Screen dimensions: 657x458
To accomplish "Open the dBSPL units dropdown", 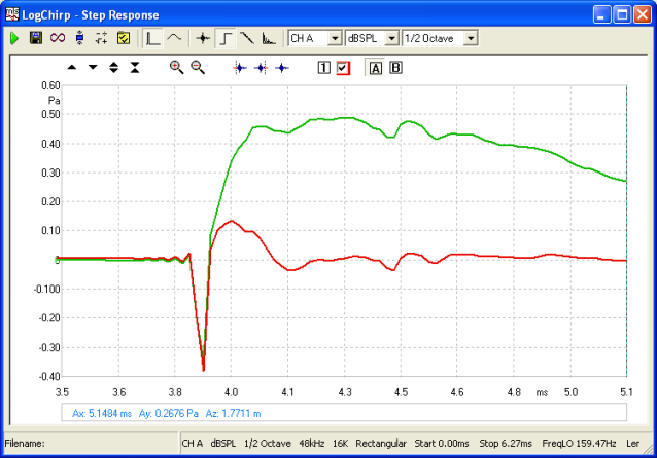I will (x=391, y=39).
